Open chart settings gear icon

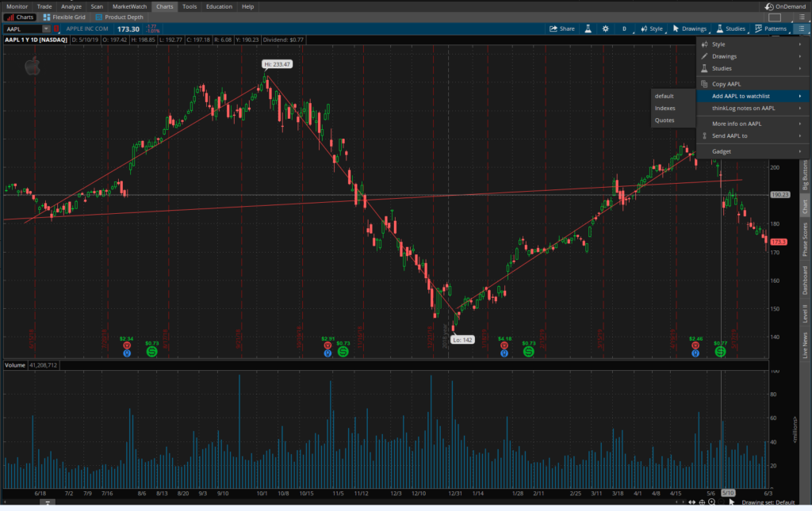click(605, 29)
